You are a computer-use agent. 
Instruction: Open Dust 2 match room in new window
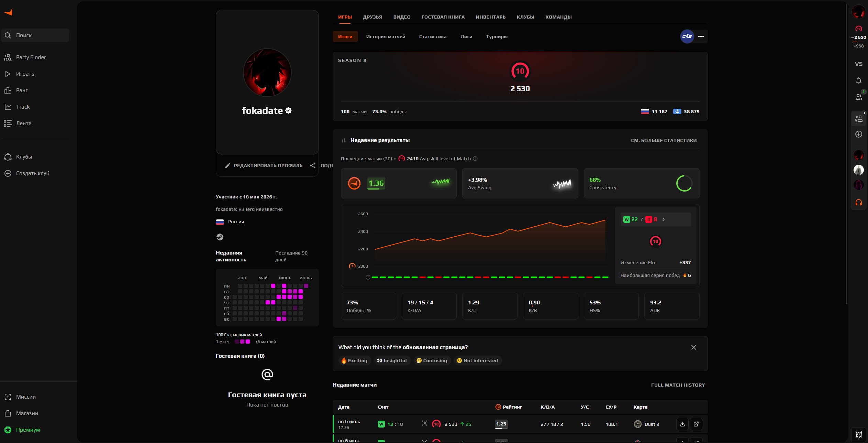tap(696, 424)
